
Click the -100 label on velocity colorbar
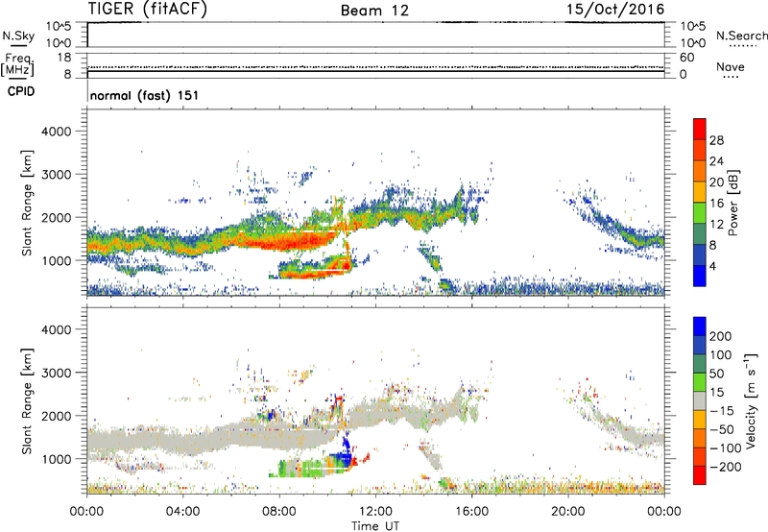pyautogui.click(x=726, y=448)
